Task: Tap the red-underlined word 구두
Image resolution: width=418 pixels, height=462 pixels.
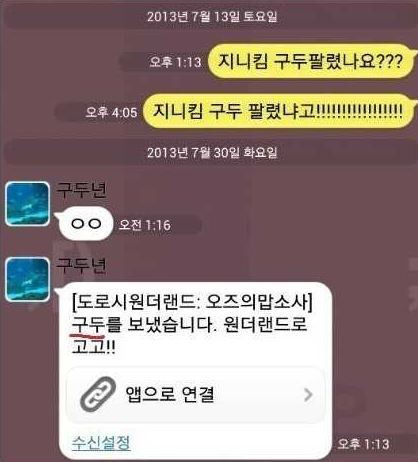Action: click(88, 325)
